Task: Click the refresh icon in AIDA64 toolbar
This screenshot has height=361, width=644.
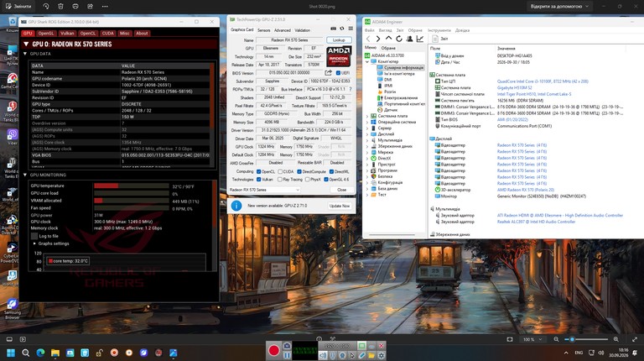Action: [x=399, y=39]
